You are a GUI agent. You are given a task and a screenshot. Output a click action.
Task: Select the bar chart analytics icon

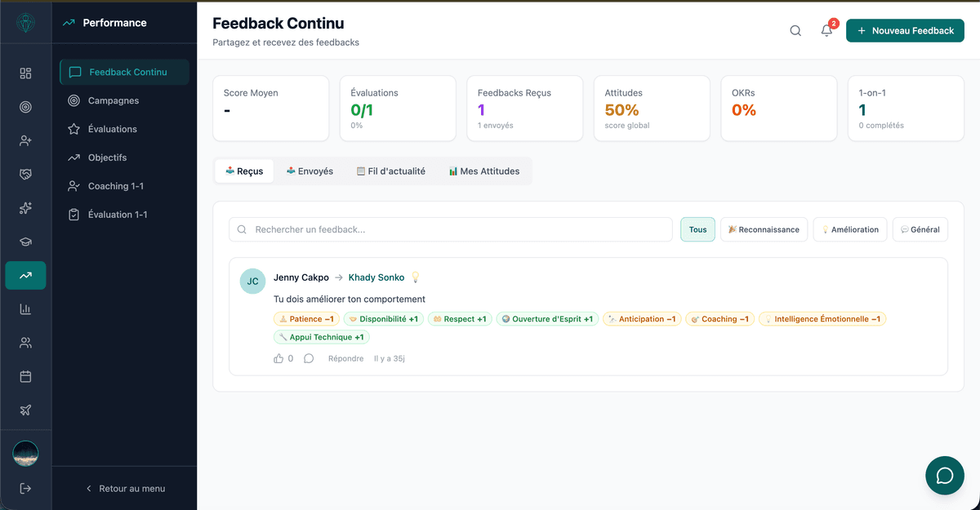[25, 309]
